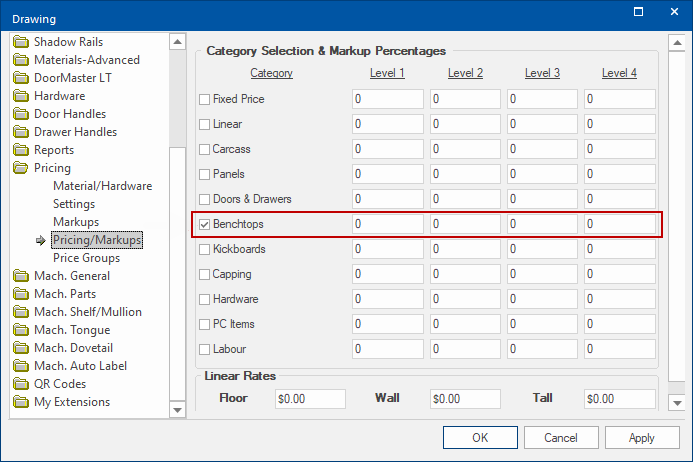Click the Cancel button
This screenshot has height=462, width=693.
(561, 438)
